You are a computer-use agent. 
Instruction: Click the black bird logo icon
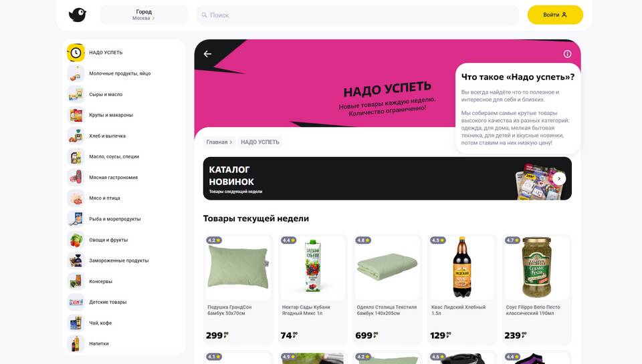78,15
